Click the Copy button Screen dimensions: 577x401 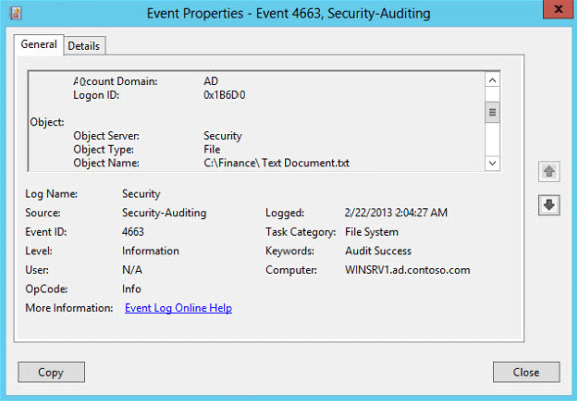coord(51,372)
